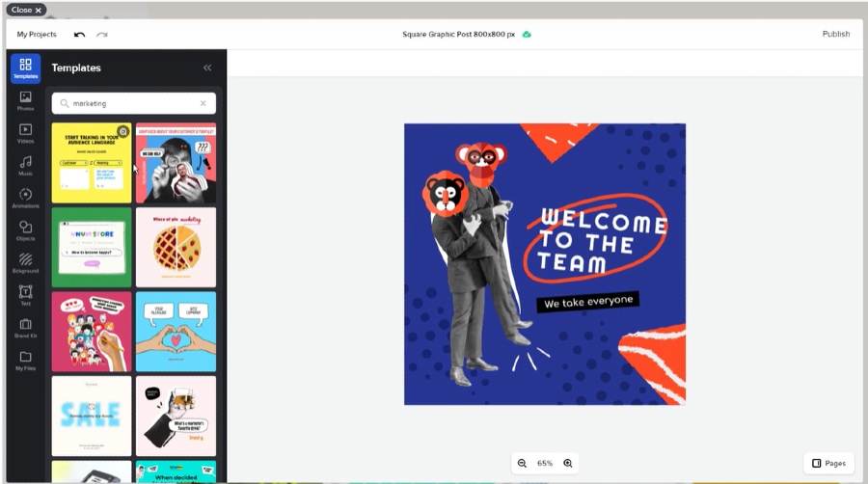
Task: Open the Background sidebar panel
Action: tap(25, 263)
